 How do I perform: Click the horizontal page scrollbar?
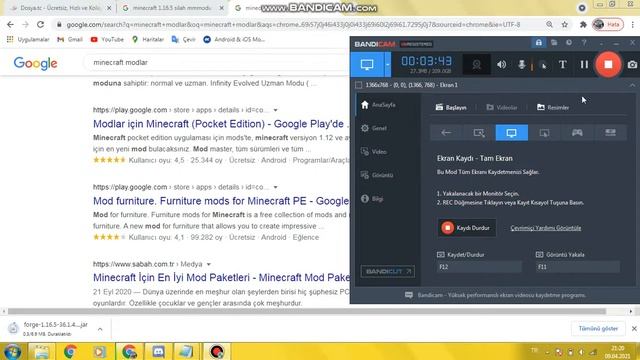click(x=306, y=311)
